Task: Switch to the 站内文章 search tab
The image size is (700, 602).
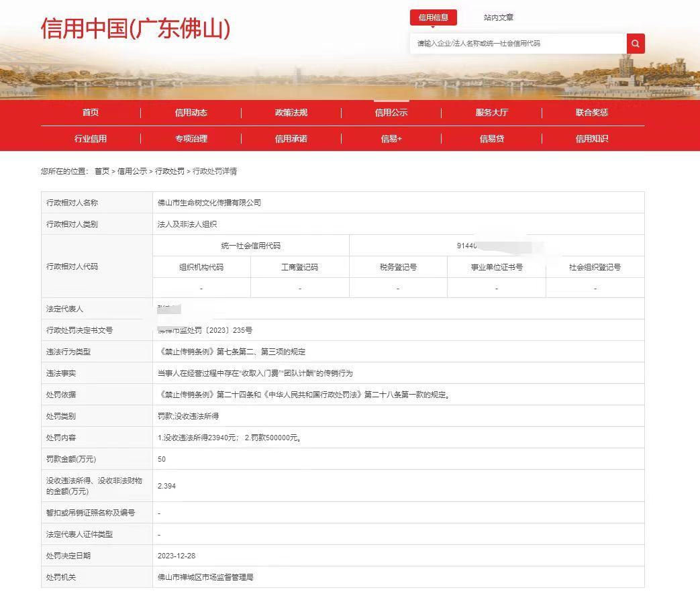Action: [x=498, y=17]
